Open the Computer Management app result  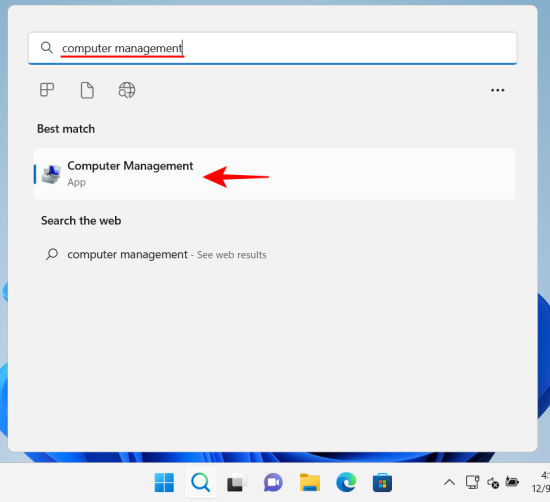[274, 174]
